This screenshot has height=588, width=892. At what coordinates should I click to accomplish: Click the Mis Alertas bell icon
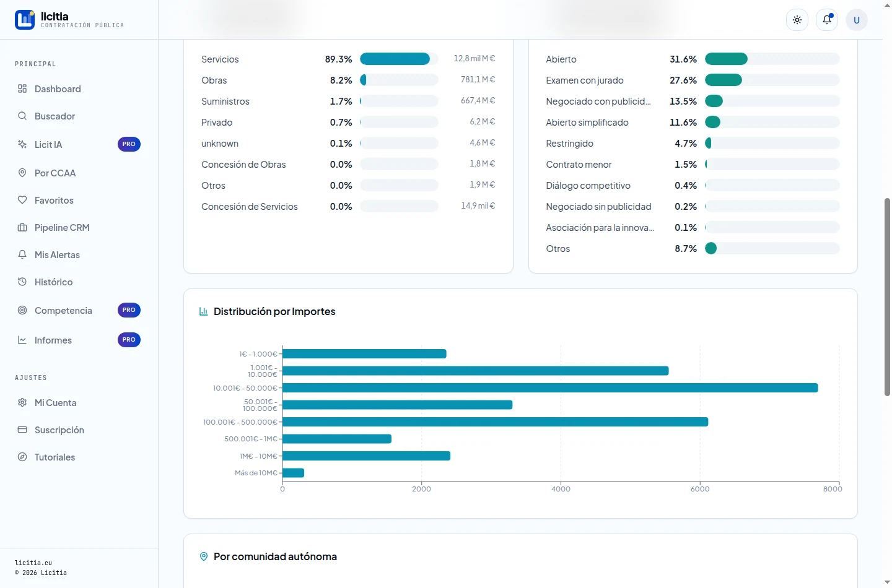point(22,254)
